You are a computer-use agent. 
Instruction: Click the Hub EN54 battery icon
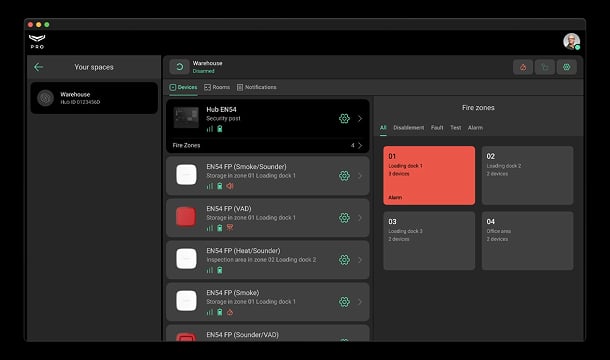220,129
